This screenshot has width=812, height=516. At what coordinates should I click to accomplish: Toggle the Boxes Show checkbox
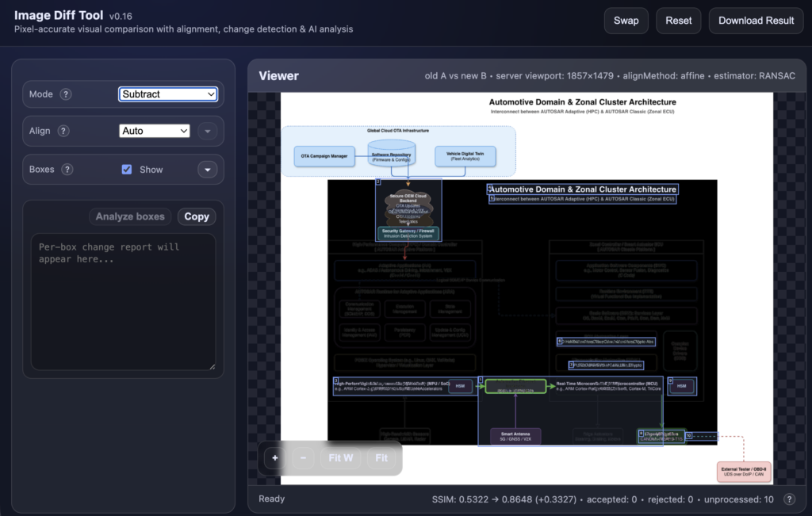point(126,170)
